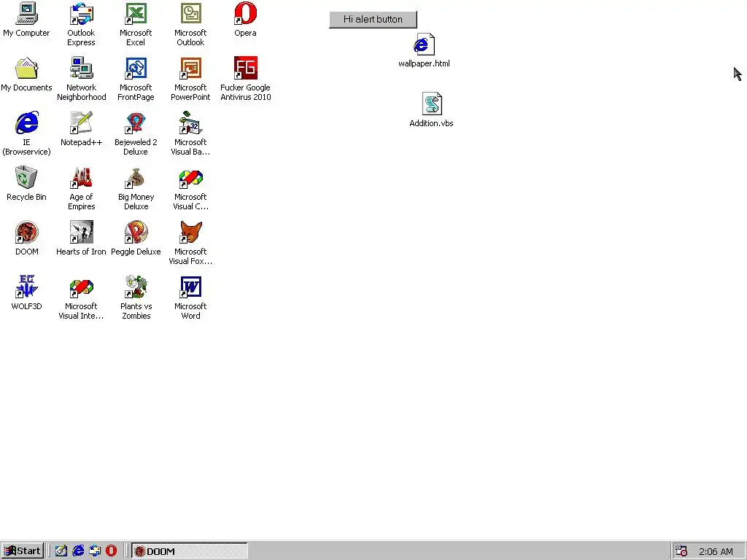Switch to the DOOM taskbar button
Screen dimensions: 747x560
pyautogui.click(x=189, y=551)
